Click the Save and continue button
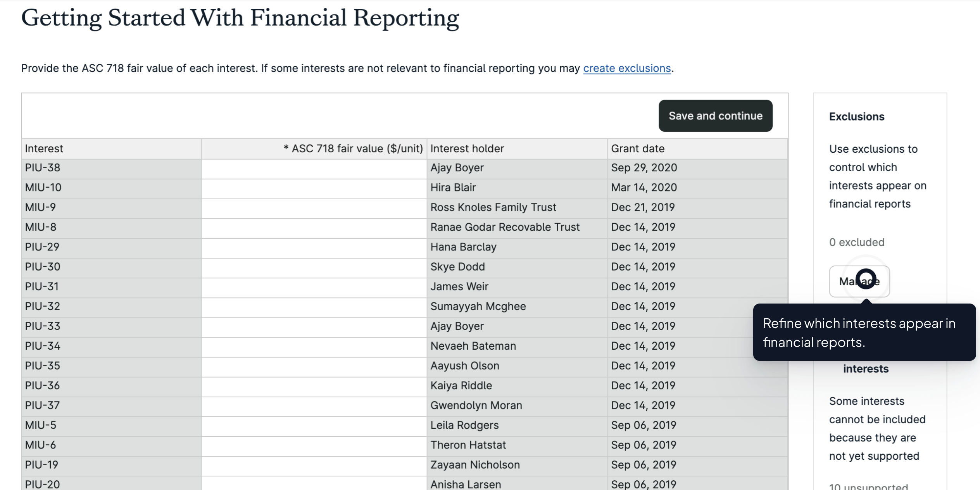Screen dimensions: 980x490 coord(714,116)
